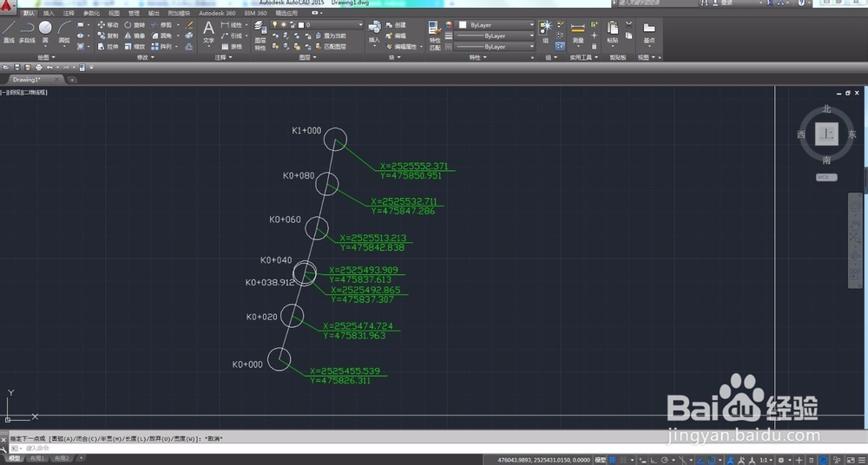The image size is (868, 465).
Task: Expand the Modify (修改) panel
Action: click(146, 57)
